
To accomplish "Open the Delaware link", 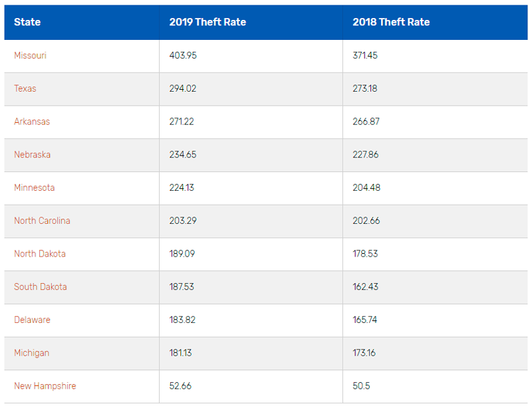I will (x=32, y=320).
